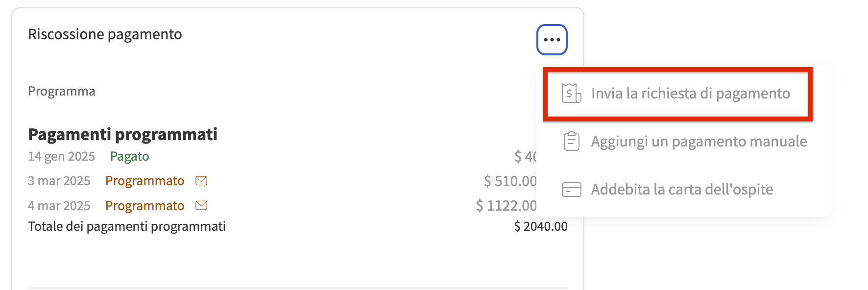Click the 'Programma' section label

pos(62,91)
